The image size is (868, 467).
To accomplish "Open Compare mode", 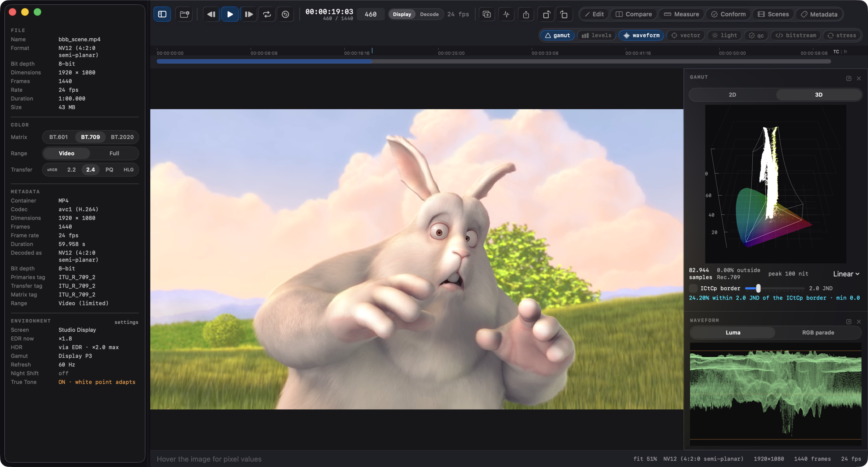I will (634, 14).
